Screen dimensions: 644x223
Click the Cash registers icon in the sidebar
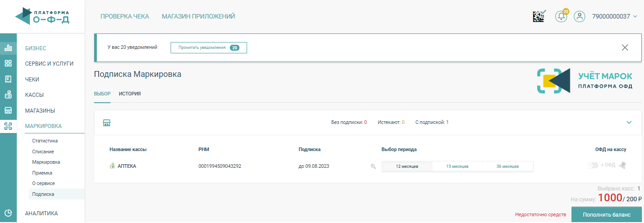pos(8,95)
